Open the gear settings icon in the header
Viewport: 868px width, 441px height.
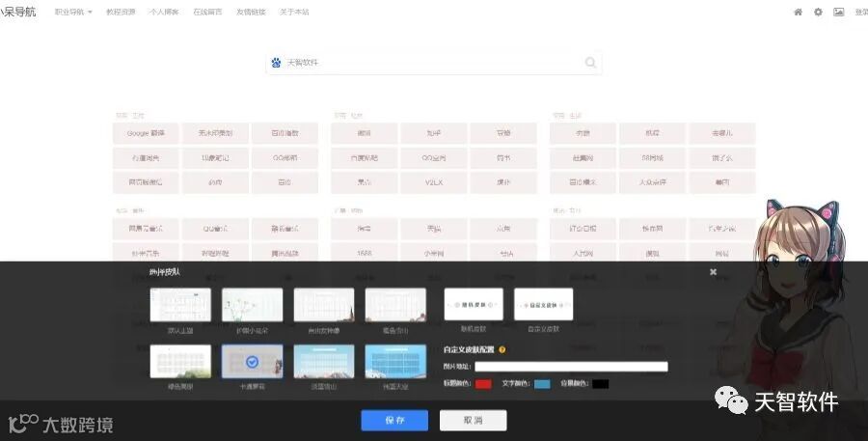point(818,12)
